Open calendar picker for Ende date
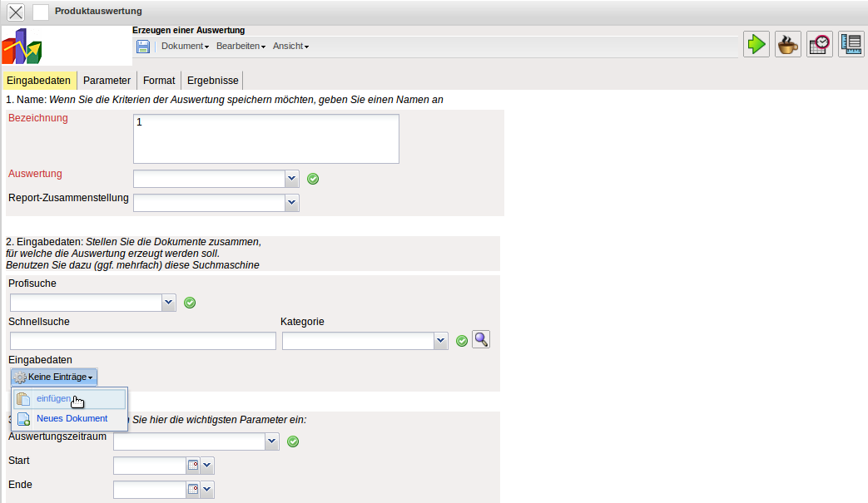This screenshot has width=868, height=503. pyautogui.click(x=192, y=489)
